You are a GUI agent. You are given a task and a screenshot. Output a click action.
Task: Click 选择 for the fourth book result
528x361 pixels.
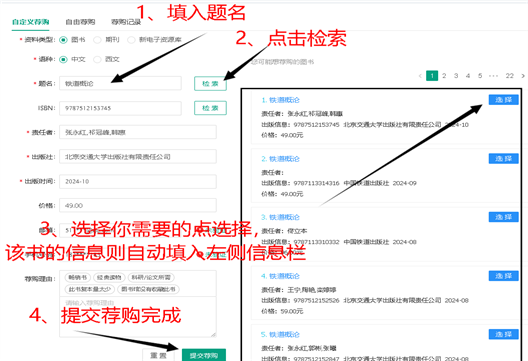coord(503,276)
